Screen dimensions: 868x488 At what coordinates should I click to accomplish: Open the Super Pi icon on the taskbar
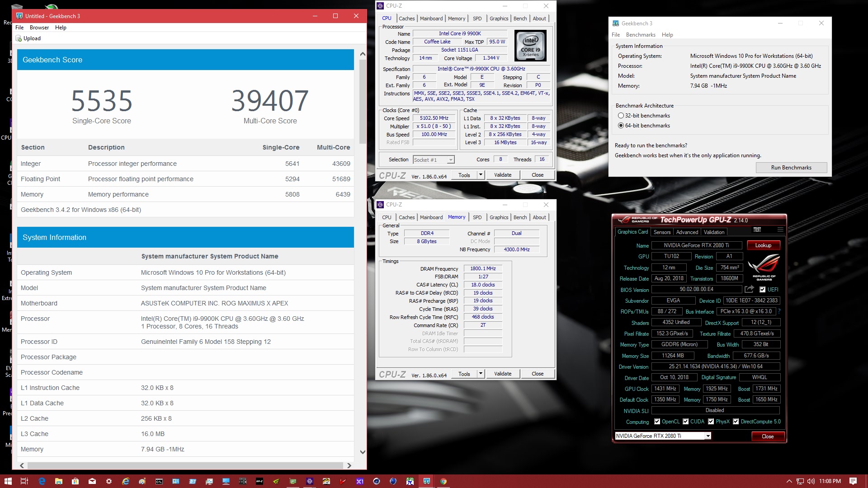pyautogui.click(x=410, y=481)
